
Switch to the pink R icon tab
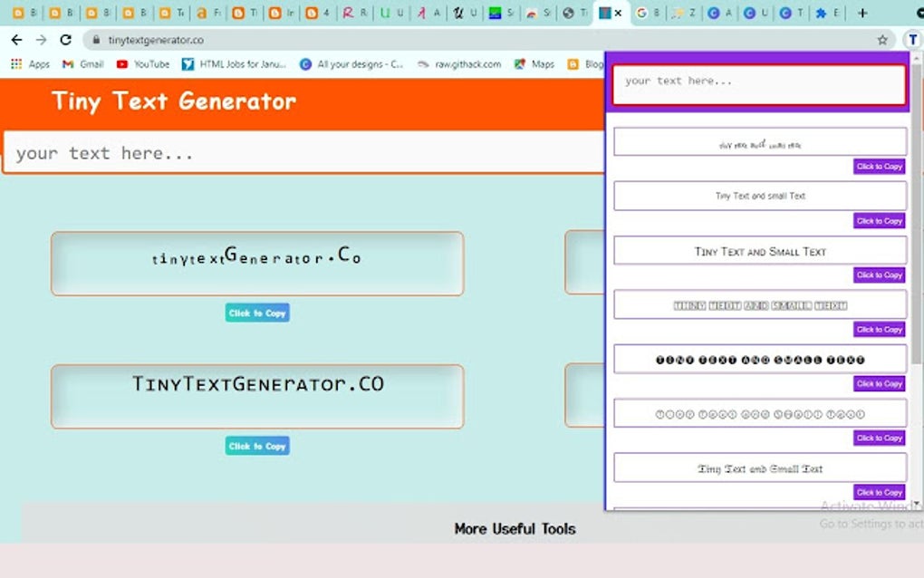click(355, 13)
